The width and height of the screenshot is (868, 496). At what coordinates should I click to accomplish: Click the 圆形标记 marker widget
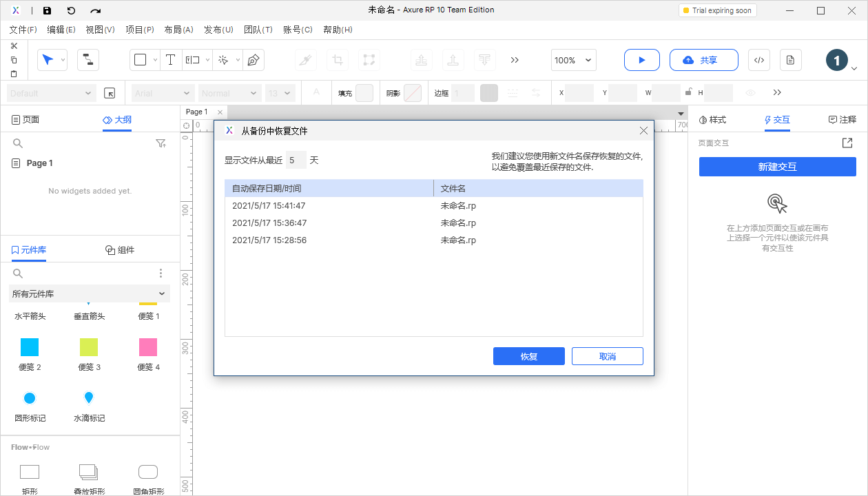coord(30,398)
